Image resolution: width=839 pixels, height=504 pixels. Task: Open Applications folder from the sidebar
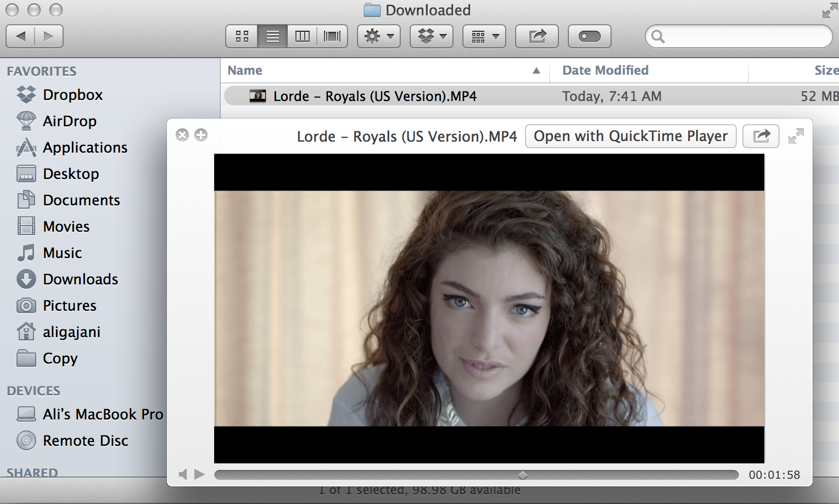pyautogui.click(x=85, y=148)
